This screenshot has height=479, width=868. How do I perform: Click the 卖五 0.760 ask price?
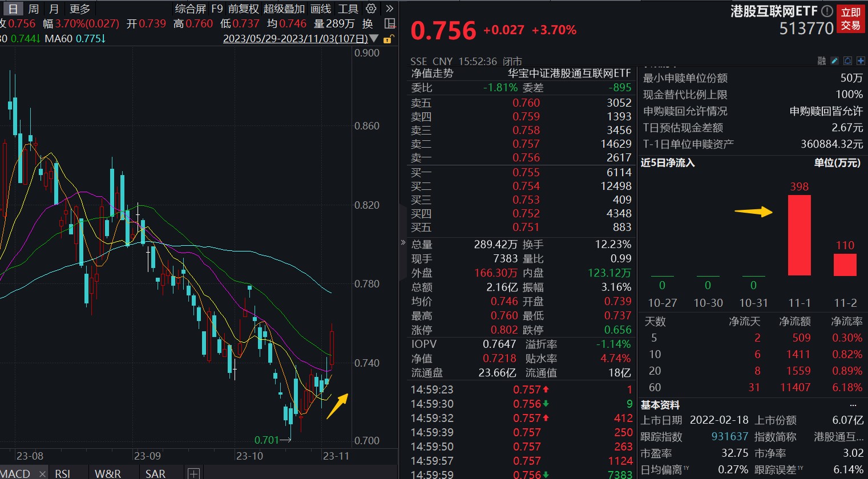(526, 103)
